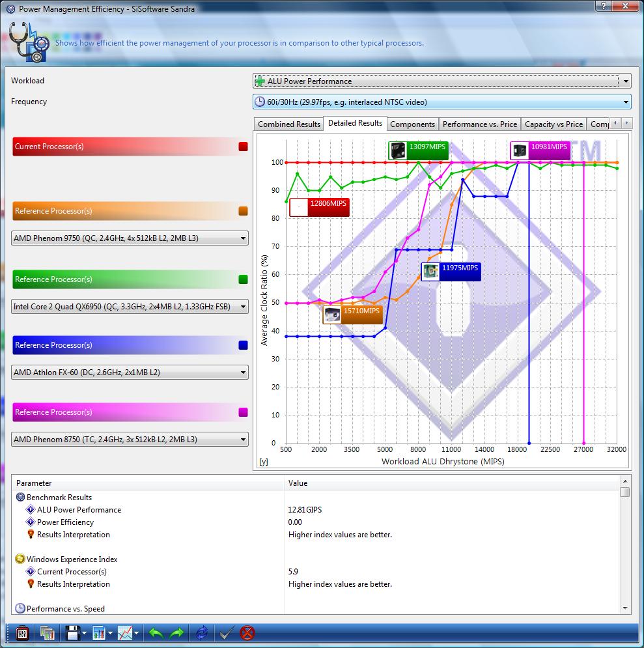
Task: Click the floppy disk save icon
Action: (73, 633)
